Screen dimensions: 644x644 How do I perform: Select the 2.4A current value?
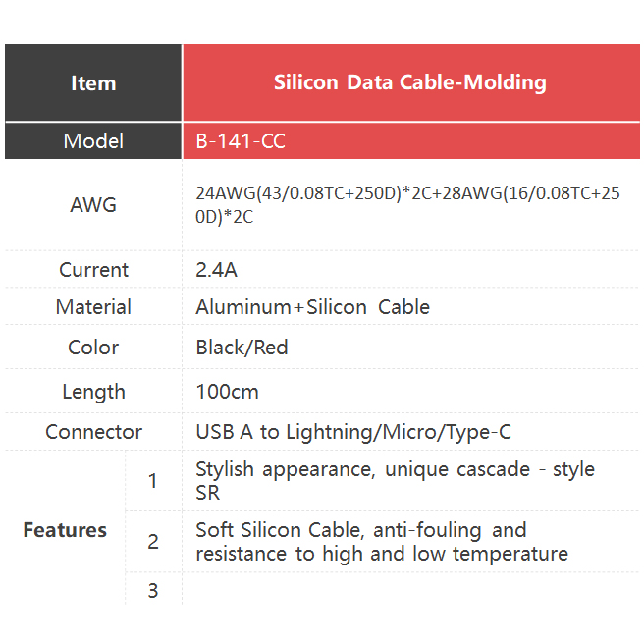[216, 270]
